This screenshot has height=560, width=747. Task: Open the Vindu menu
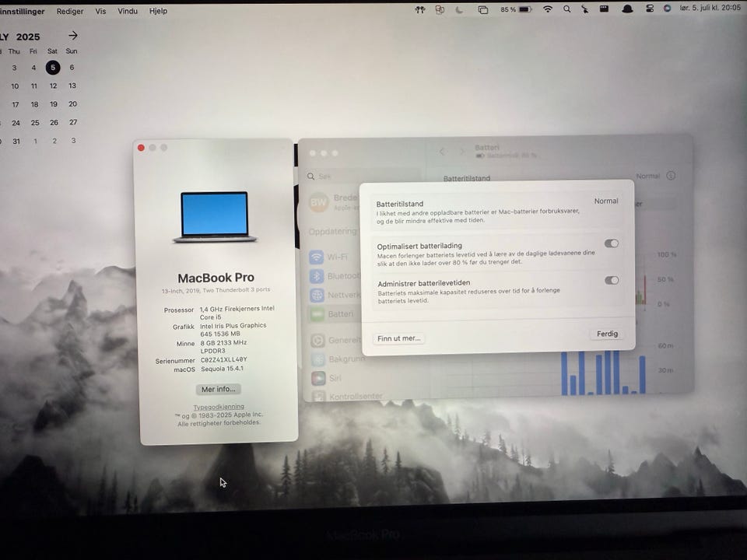point(127,11)
